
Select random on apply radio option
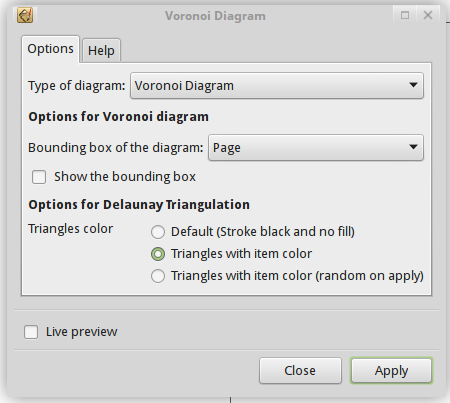point(158,276)
